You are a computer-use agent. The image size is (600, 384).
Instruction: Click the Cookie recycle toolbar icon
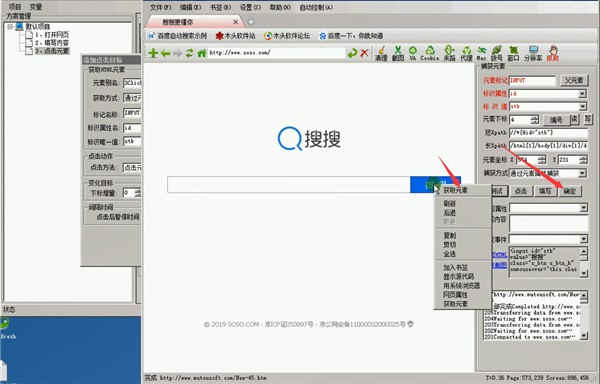click(x=430, y=53)
